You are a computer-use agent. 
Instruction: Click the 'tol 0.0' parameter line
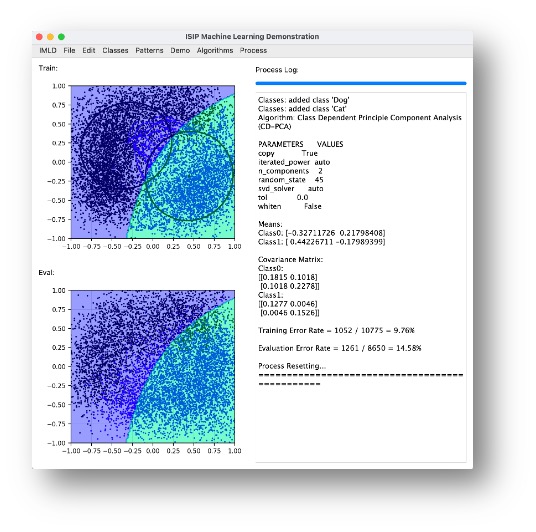[x=283, y=198]
